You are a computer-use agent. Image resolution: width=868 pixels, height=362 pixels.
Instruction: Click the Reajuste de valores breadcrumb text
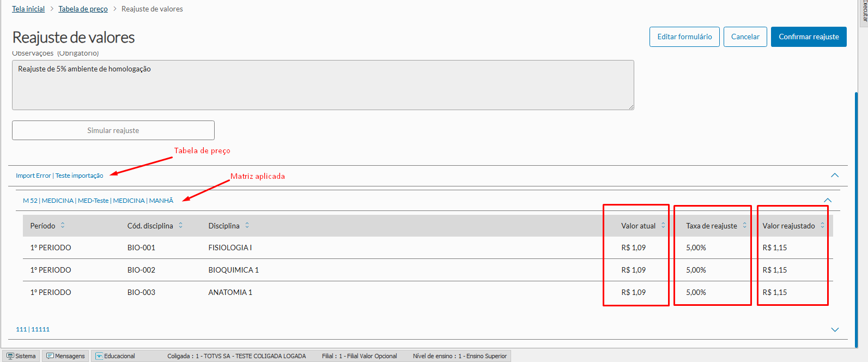pos(152,9)
